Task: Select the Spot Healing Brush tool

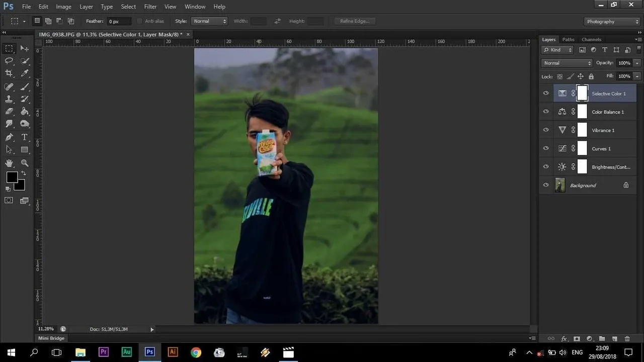Action: (9, 87)
